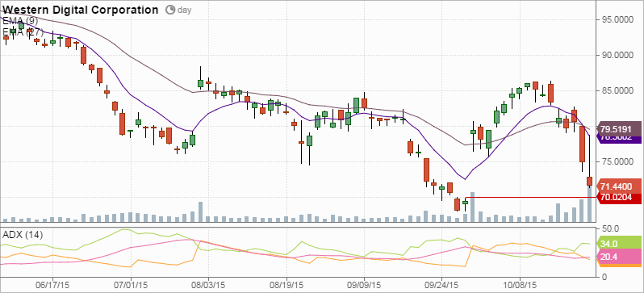Click the 95.0000 price axis label
The height and width of the screenshot is (293, 644).
(617, 19)
